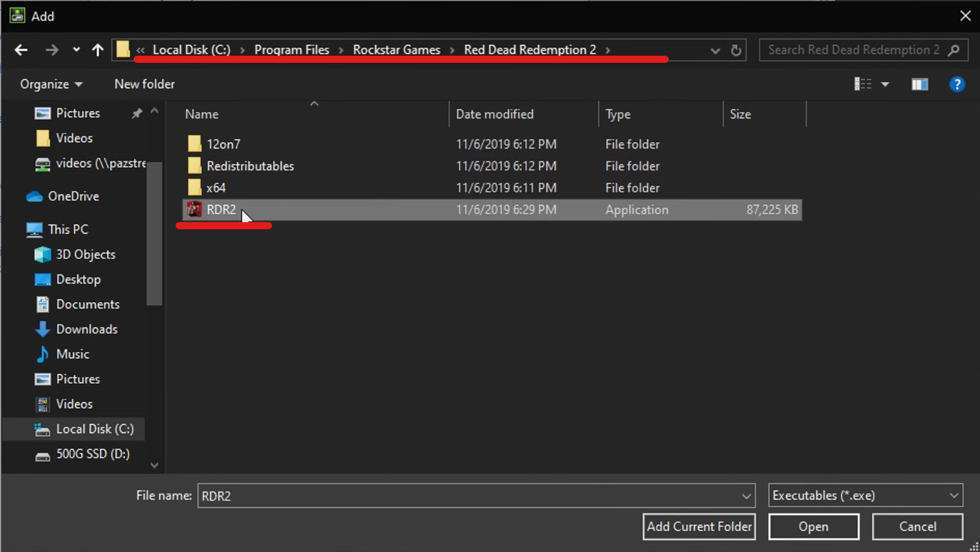Screen dimensions: 980x552
Task: Click the Red Dead Redemption 2 breadcrumb
Action: click(530, 50)
